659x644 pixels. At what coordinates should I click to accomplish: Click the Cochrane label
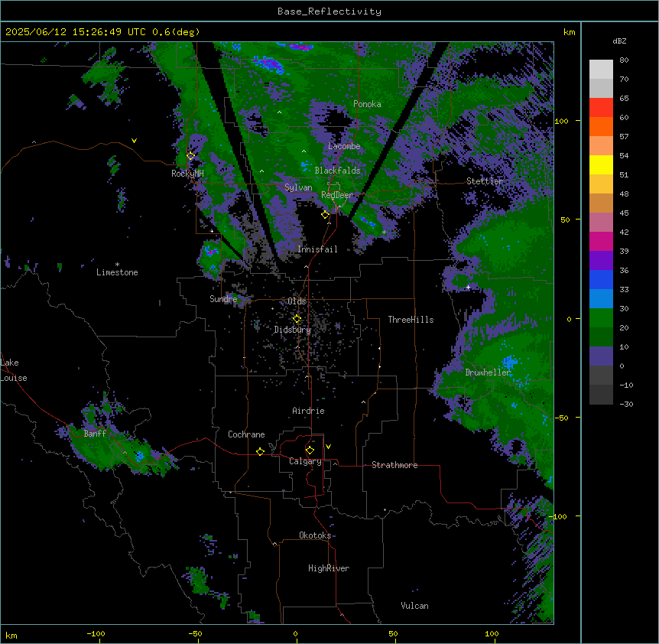[246, 434]
